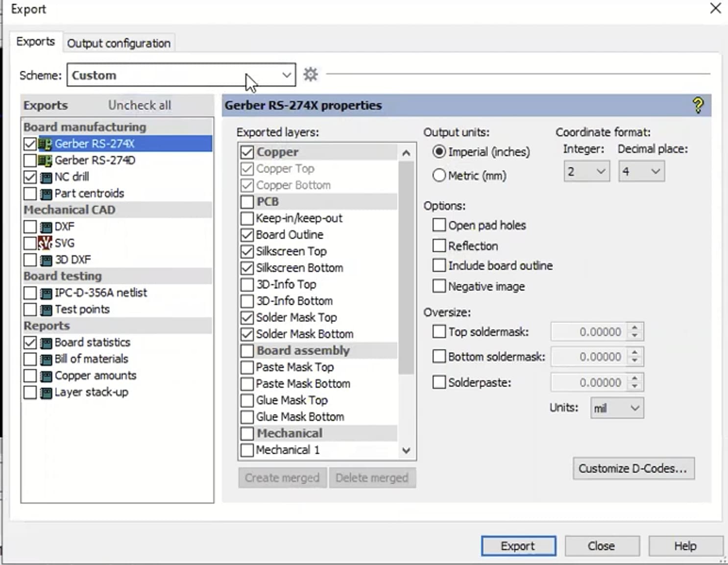Toggle the Solderpaste oversize checkbox
728x565 pixels.
point(439,382)
